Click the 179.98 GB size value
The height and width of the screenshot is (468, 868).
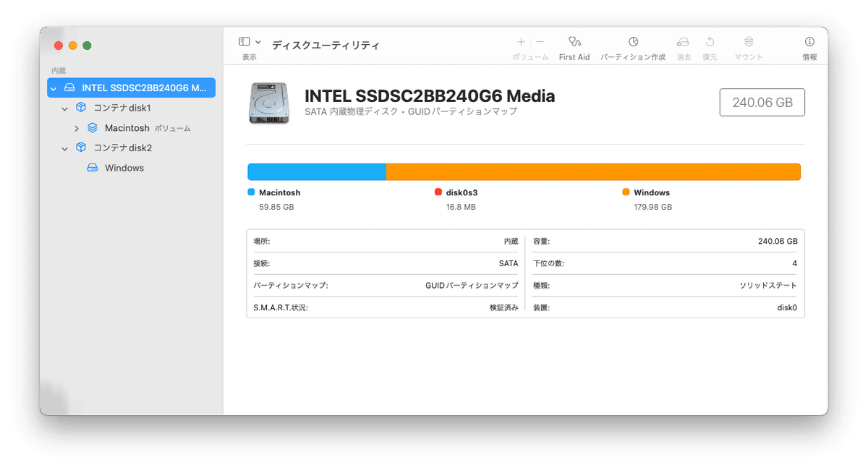click(x=653, y=207)
